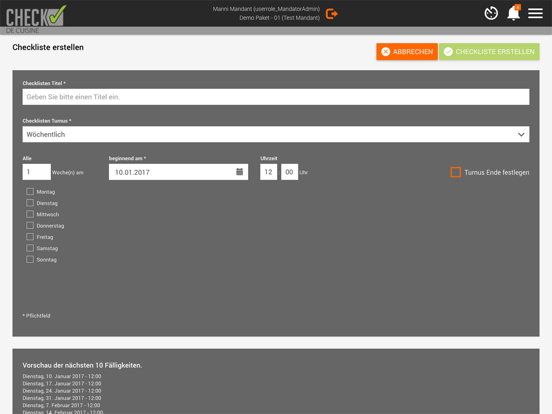This screenshot has height=414, width=552.
Task: Click the hour field showing 12
Action: click(x=268, y=172)
